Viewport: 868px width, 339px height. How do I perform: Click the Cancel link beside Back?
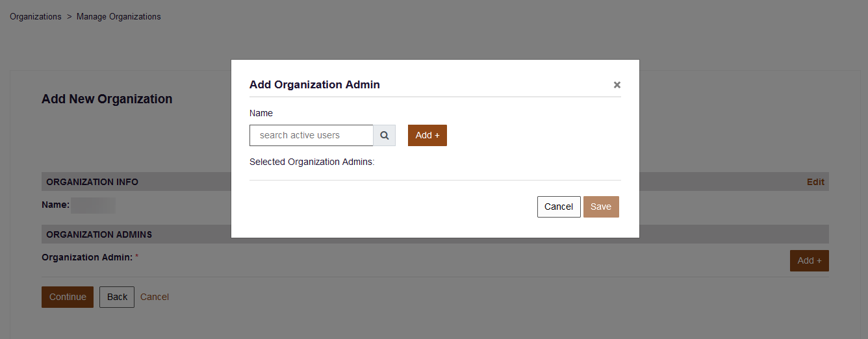[x=155, y=297]
